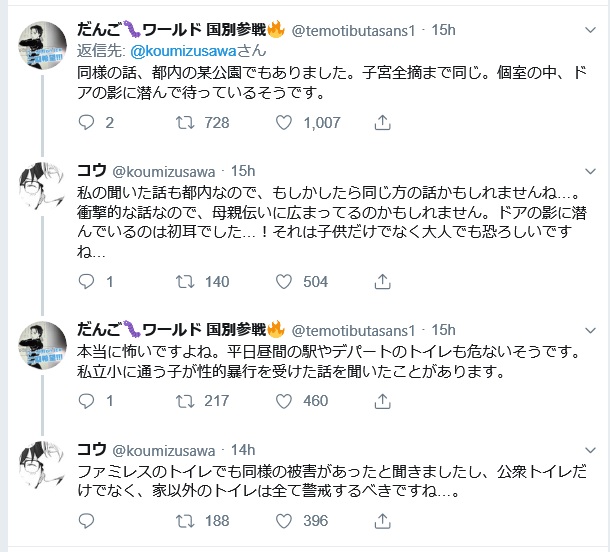Reply to first tweet with 2 replies

86,123
